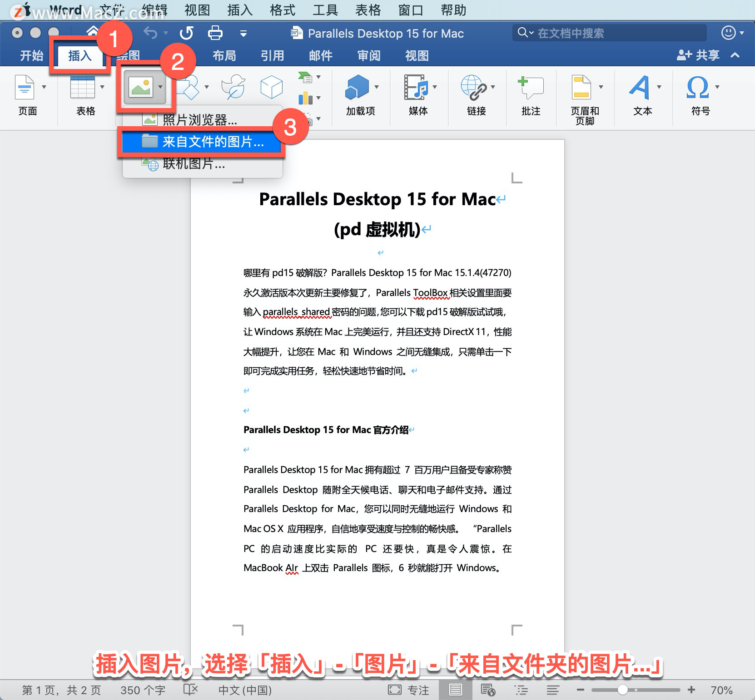Screen dimensions: 755x700
Task: Select Print Layout view icon
Action: [x=455, y=690]
